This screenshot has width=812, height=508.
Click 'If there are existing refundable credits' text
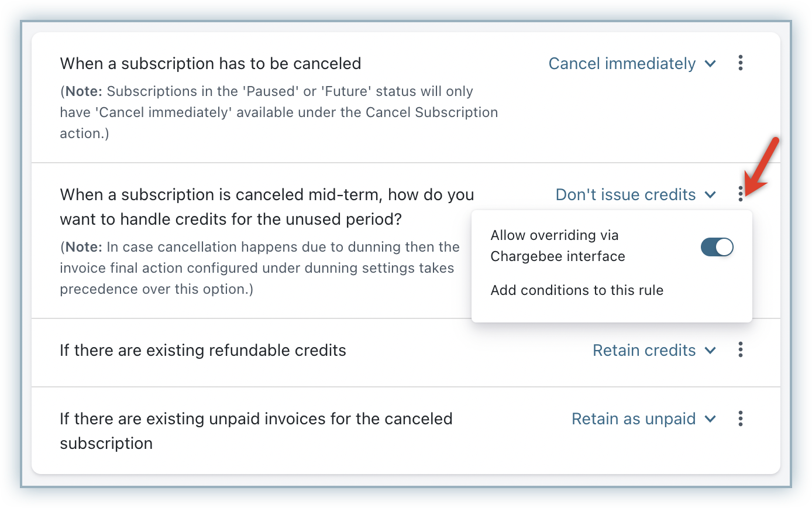pos(203,350)
